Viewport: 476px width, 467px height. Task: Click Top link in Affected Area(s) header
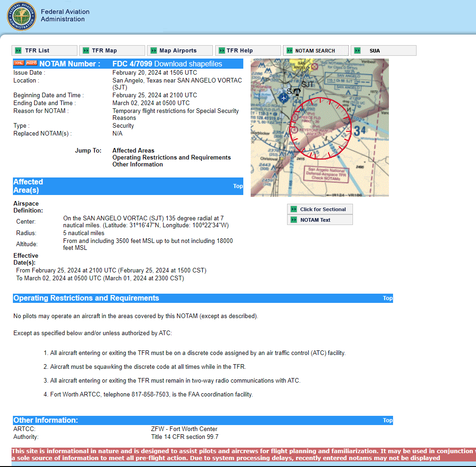(x=238, y=186)
